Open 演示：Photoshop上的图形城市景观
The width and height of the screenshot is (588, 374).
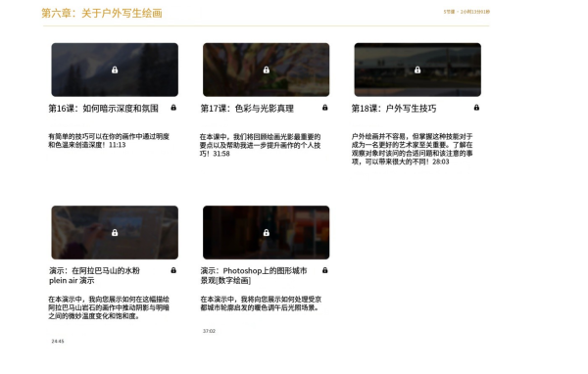point(254,275)
